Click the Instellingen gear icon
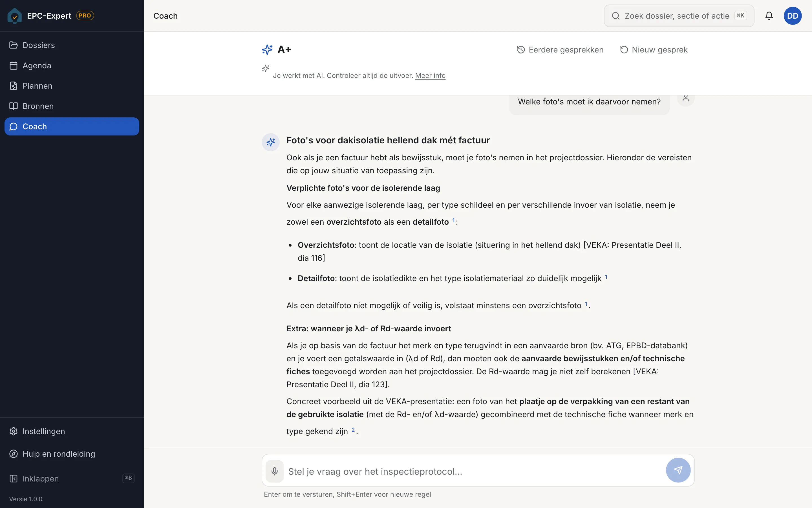Screen dimensions: 812x508 pyautogui.click(x=14, y=431)
